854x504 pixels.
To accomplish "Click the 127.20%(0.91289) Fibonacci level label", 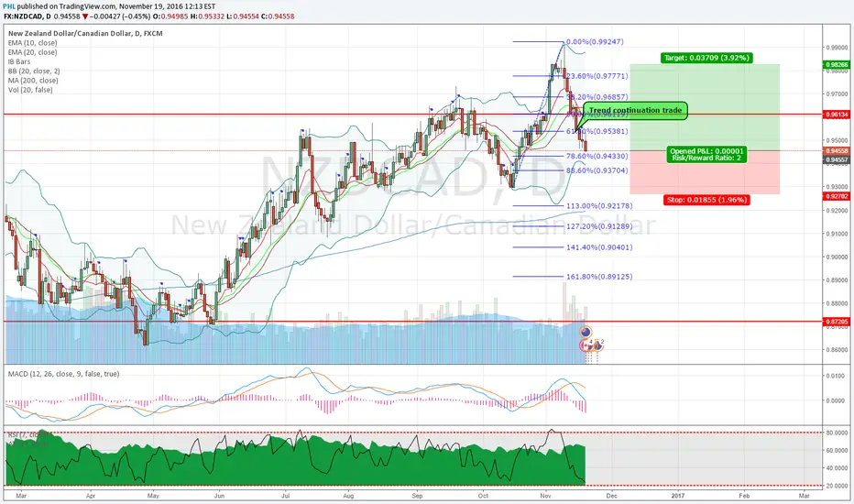I will click(x=599, y=226).
